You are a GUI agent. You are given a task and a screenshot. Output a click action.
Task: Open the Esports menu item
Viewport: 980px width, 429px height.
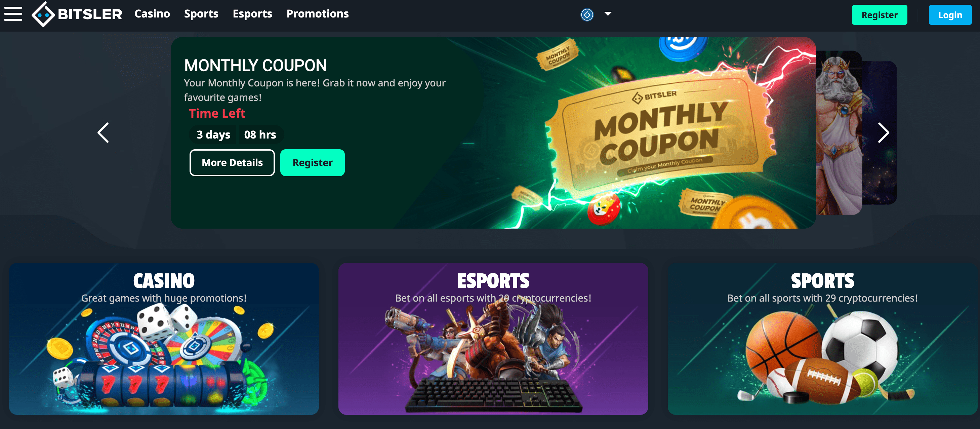(x=252, y=14)
